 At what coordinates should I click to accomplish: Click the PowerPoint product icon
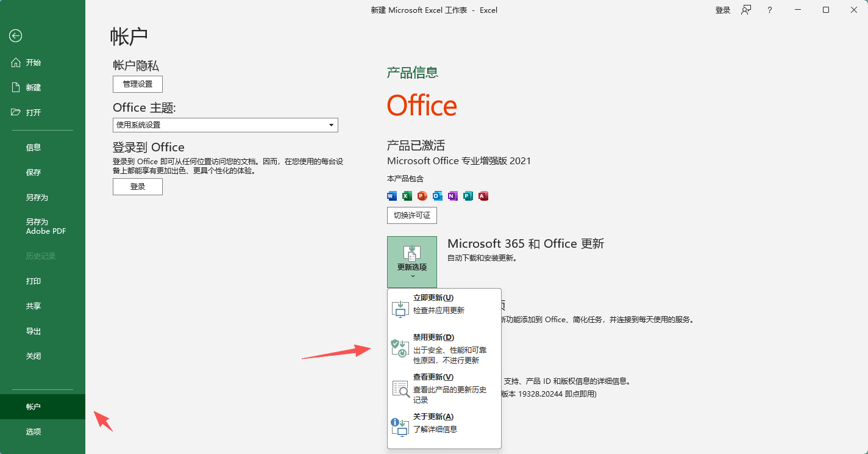(421, 196)
